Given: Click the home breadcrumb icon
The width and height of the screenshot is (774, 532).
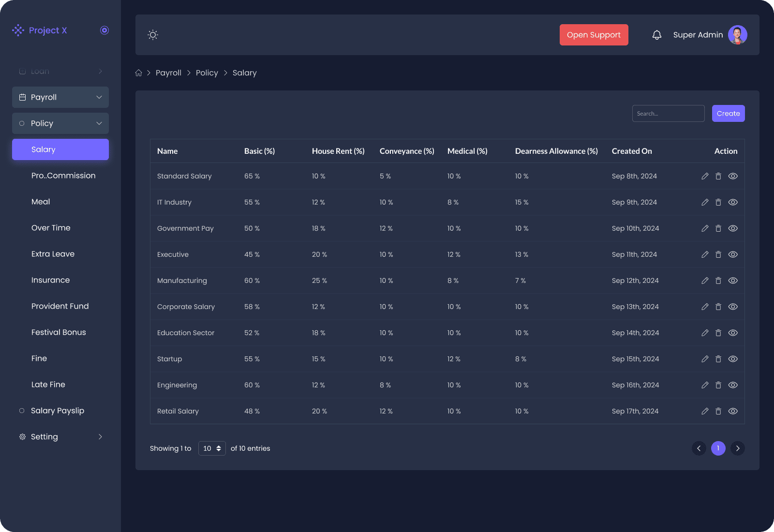Looking at the screenshot, I should point(139,73).
